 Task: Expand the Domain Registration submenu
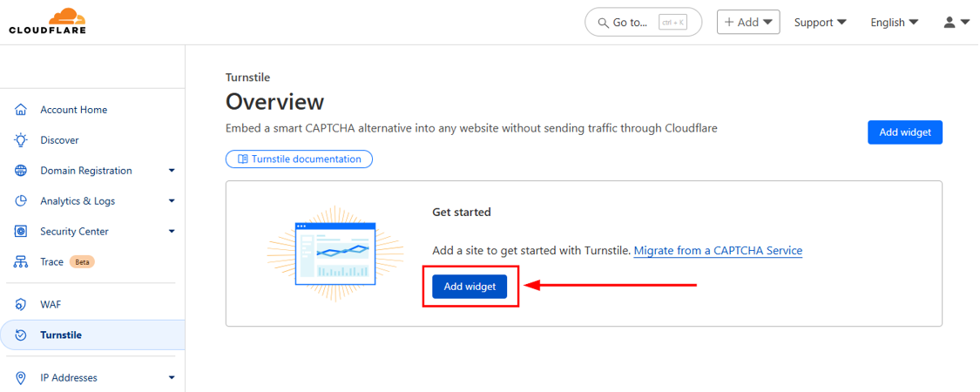tap(172, 171)
